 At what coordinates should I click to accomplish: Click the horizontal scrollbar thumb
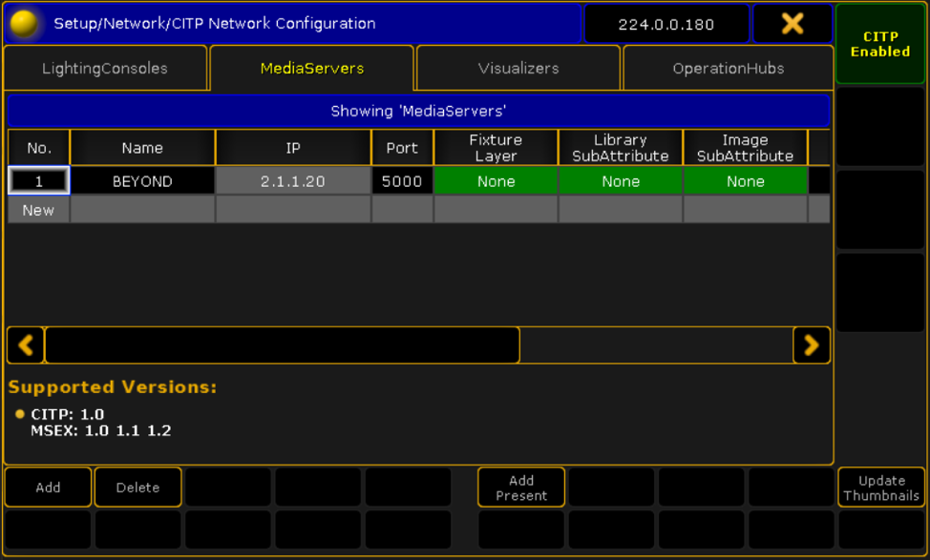point(282,345)
